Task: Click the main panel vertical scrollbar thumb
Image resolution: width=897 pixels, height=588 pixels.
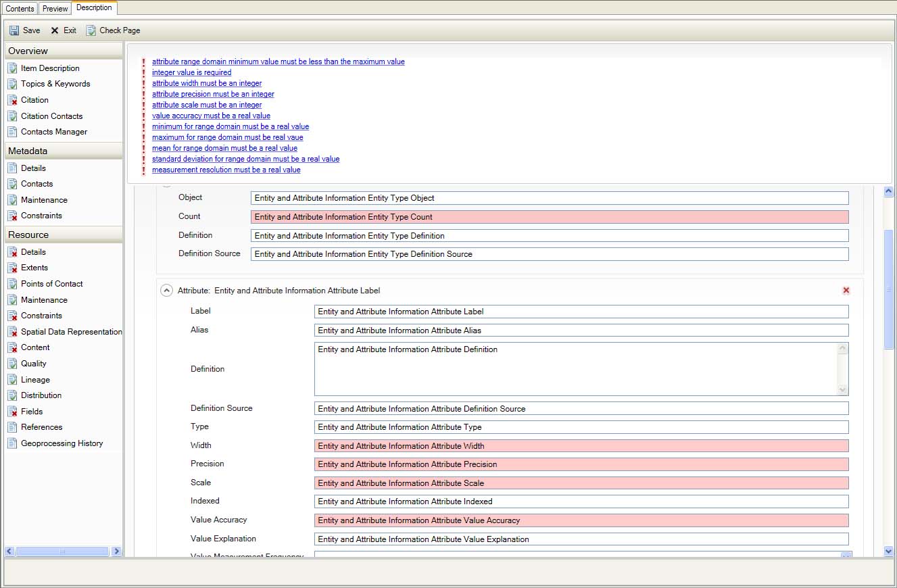Action: click(x=889, y=289)
